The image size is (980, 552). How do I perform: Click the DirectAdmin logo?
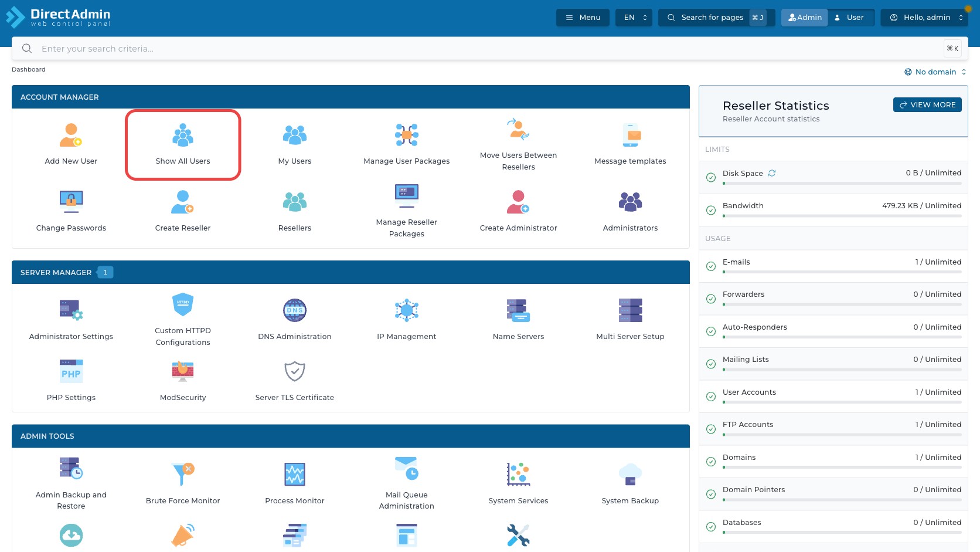[x=58, y=17]
